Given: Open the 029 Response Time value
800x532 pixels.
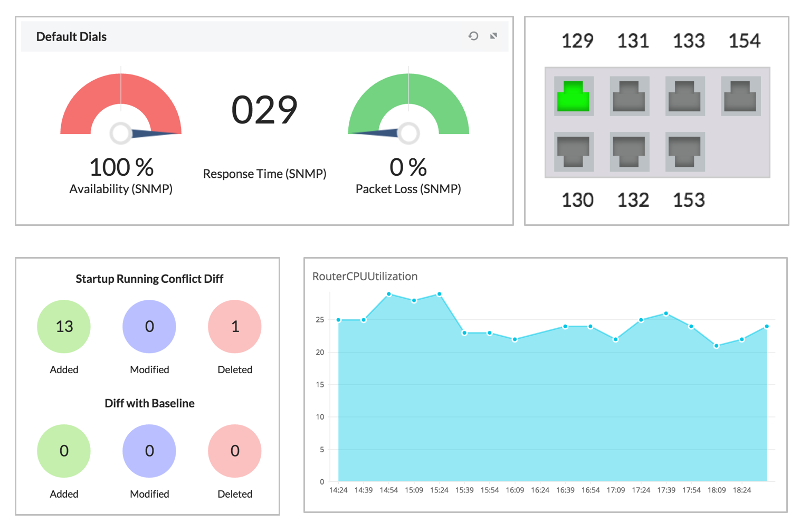Looking at the screenshot, I should pos(264,110).
